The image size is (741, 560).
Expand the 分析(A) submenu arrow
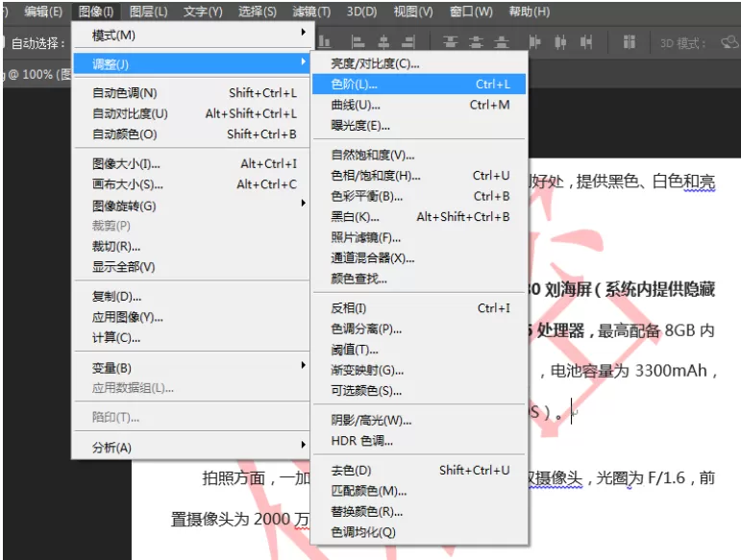(x=304, y=445)
